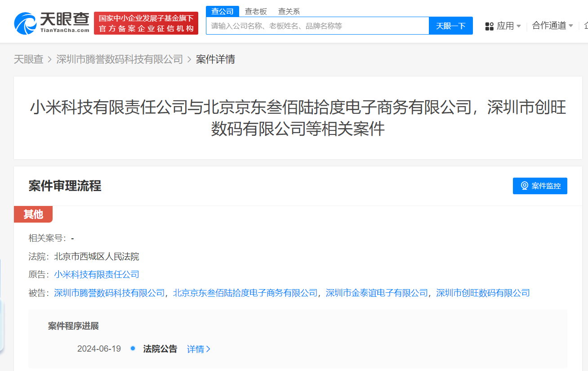This screenshot has width=588, height=371.
Task: Open defendant link 深圳市金泰谊电子有限公司
Action: 376,293
